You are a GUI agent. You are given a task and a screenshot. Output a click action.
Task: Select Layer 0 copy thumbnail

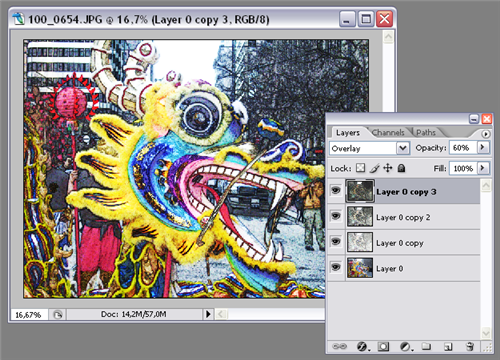tap(360, 242)
